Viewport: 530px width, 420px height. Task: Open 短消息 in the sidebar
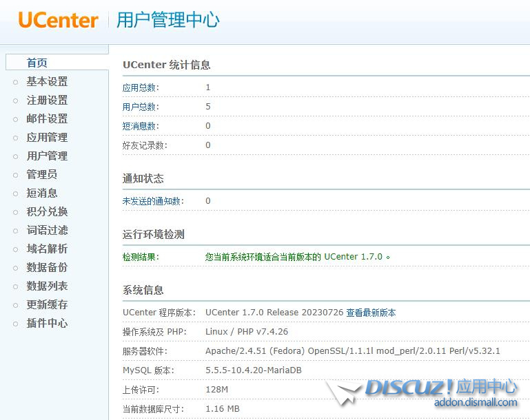(42, 193)
